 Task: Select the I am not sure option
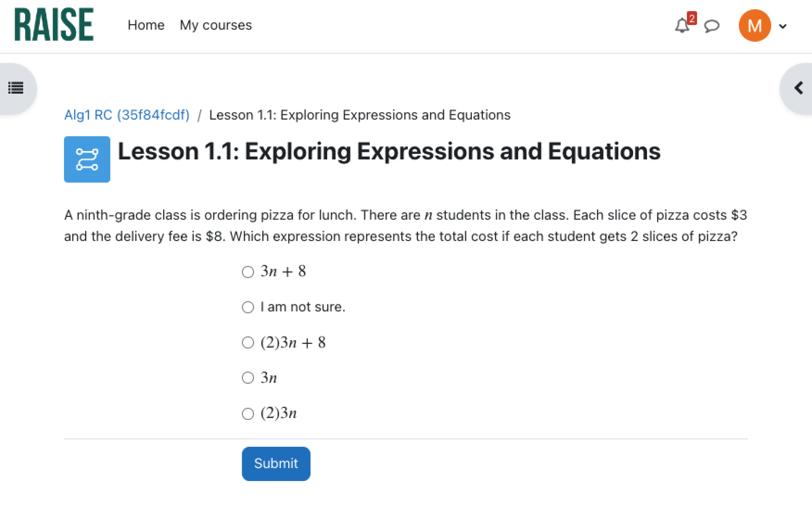click(248, 307)
